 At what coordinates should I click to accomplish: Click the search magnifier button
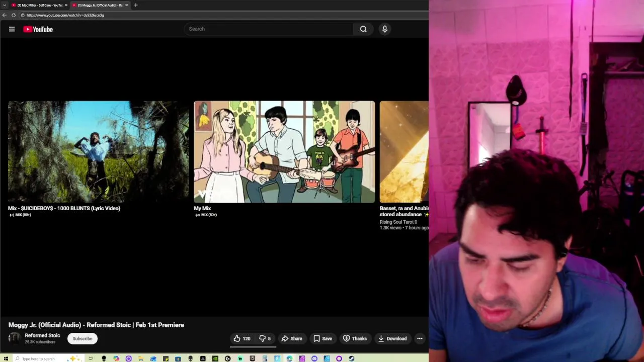(363, 29)
